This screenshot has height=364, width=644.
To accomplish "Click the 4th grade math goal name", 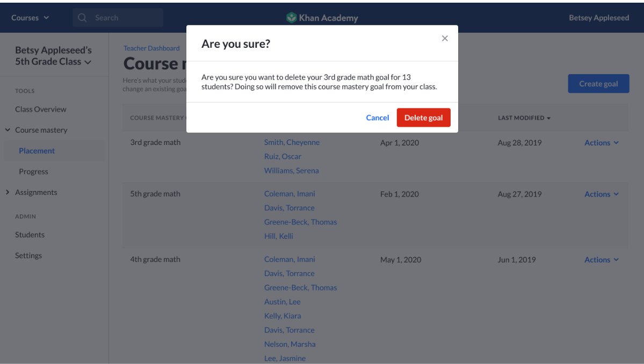I will (x=155, y=259).
